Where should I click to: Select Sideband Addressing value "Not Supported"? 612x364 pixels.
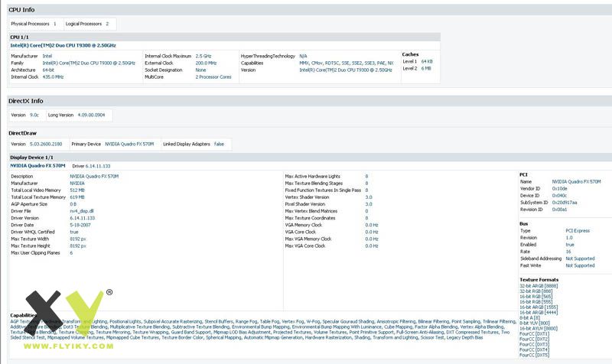click(x=580, y=258)
